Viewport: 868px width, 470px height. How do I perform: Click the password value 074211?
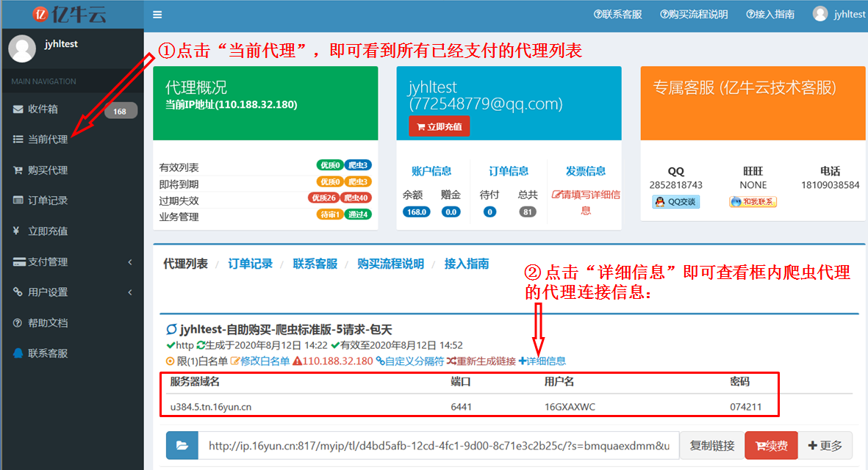click(745, 407)
